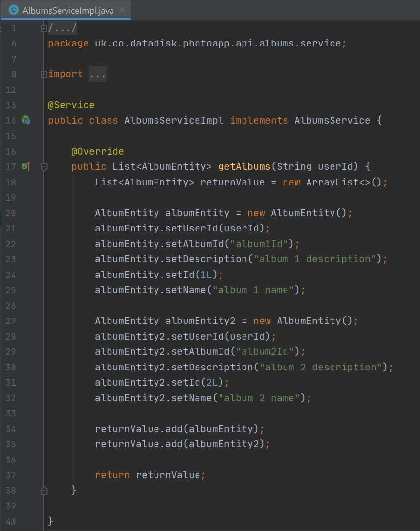Click the AlbumsService interface name after implements
Viewport: 420px width, 531px height.
click(332, 120)
